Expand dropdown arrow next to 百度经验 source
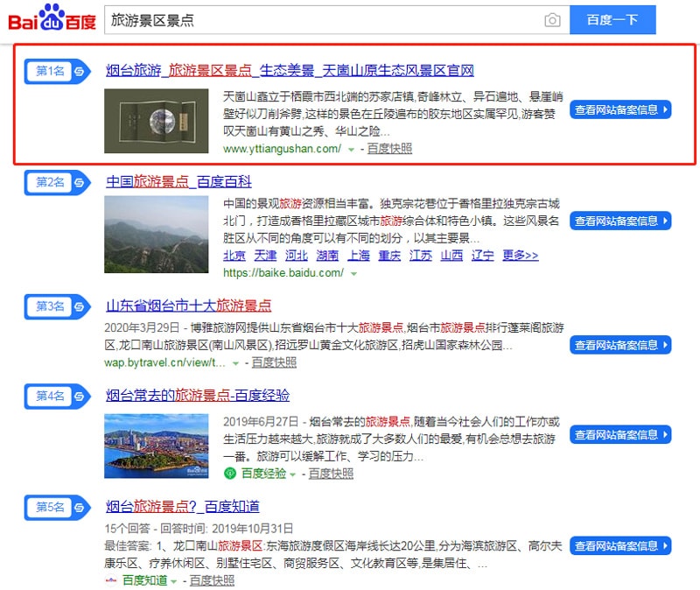The width and height of the screenshot is (700, 590). pos(293,474)
